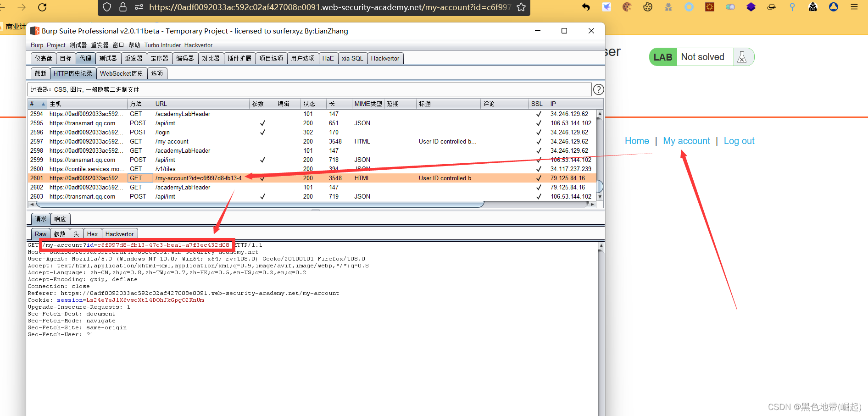
Task: Open the 重发器 (Repeater) tab
Action: click(134, 59)
